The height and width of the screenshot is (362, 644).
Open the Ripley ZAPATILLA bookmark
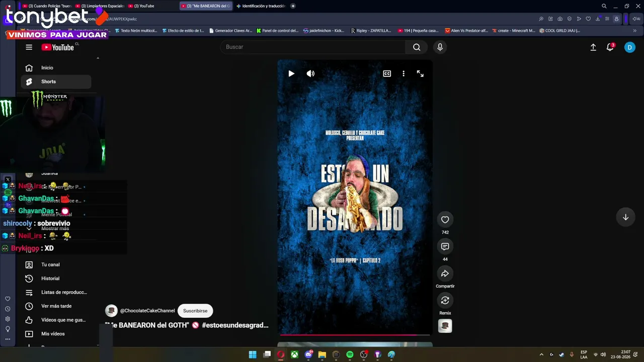tap(371, 31)
